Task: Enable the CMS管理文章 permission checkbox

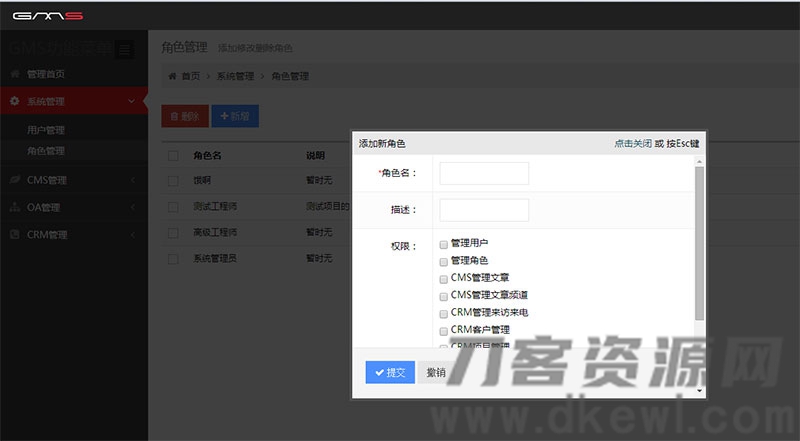Action: click(x=443, y=278)
